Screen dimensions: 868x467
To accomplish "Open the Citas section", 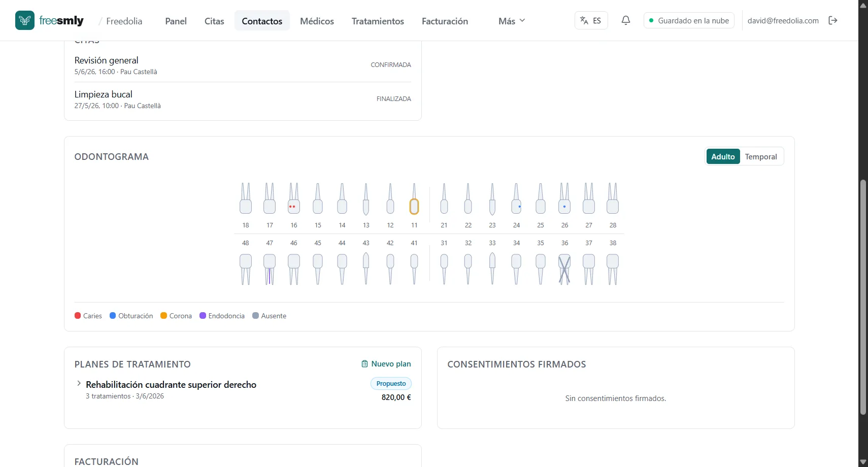I will pyautogui.click(x=214, y=21).
